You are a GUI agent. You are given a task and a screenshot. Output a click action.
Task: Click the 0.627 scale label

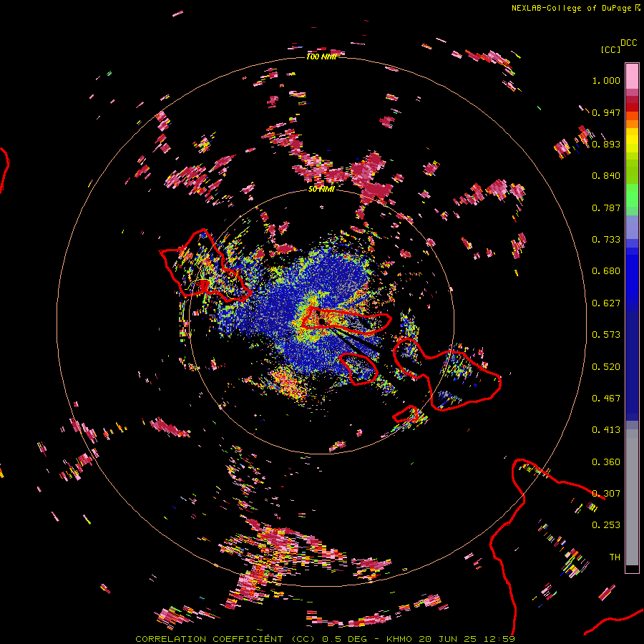pos(606,303)
